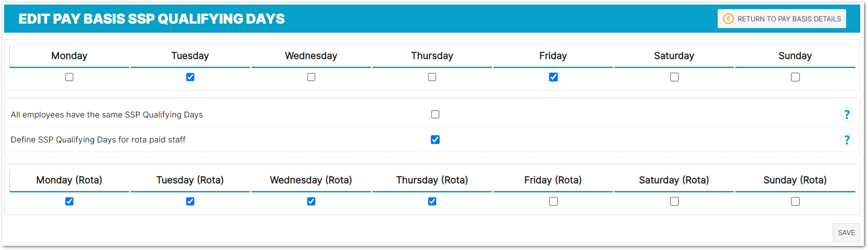Viewport: 868px width, 250px height.
Task: Tick the Friday (Rota) checkbox
Action: pyautogui.click(x=553, y=201)
